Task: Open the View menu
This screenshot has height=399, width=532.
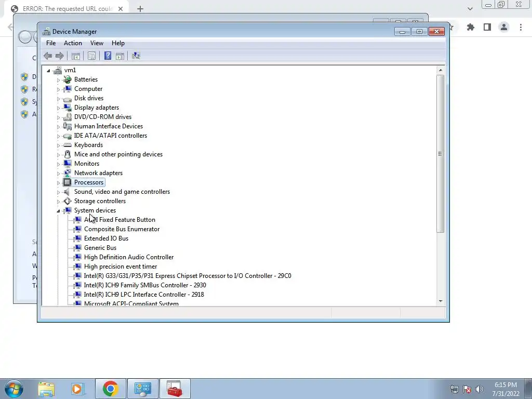Action: (x=97, y=43)
